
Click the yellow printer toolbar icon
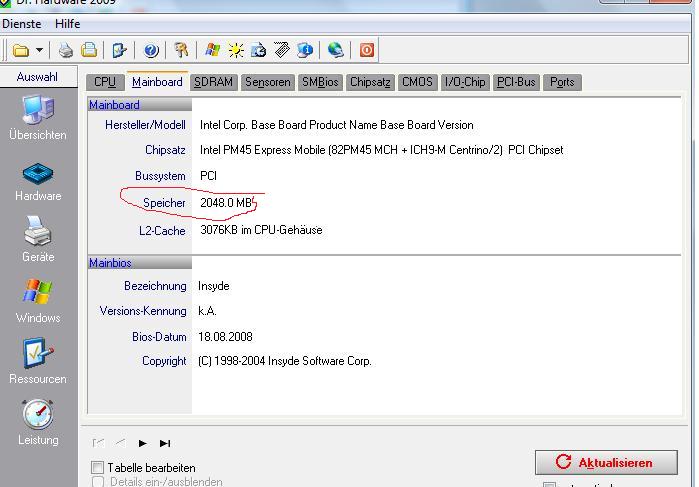click(89, 50)
